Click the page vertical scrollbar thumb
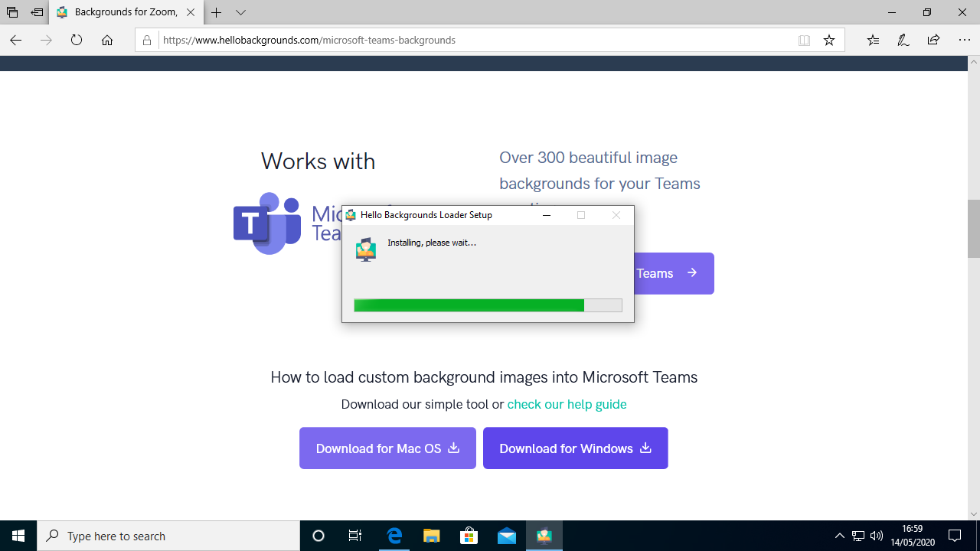The image size is (980, 551). [x=973, y=228]
